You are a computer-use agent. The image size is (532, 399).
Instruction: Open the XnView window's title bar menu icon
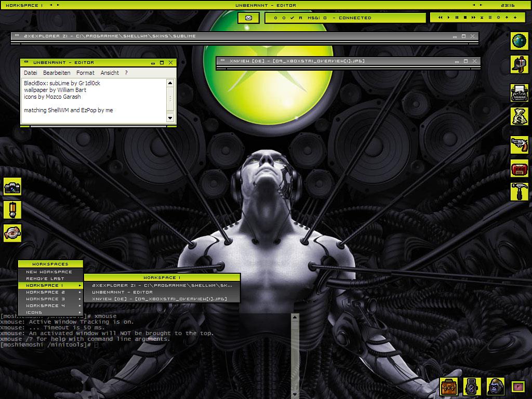tap(222, 61)
